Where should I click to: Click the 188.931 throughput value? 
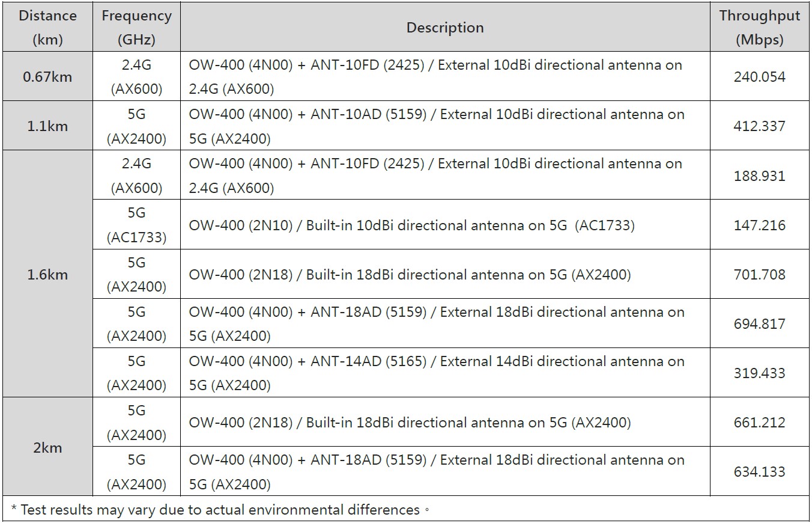[760, 176]
